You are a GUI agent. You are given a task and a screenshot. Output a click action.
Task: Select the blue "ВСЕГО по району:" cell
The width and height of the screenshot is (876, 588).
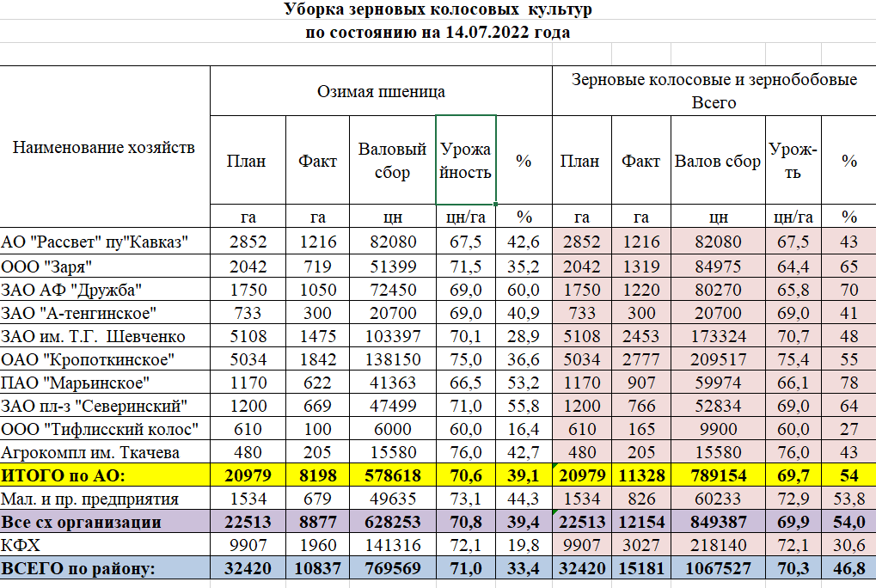coord(79,568)
